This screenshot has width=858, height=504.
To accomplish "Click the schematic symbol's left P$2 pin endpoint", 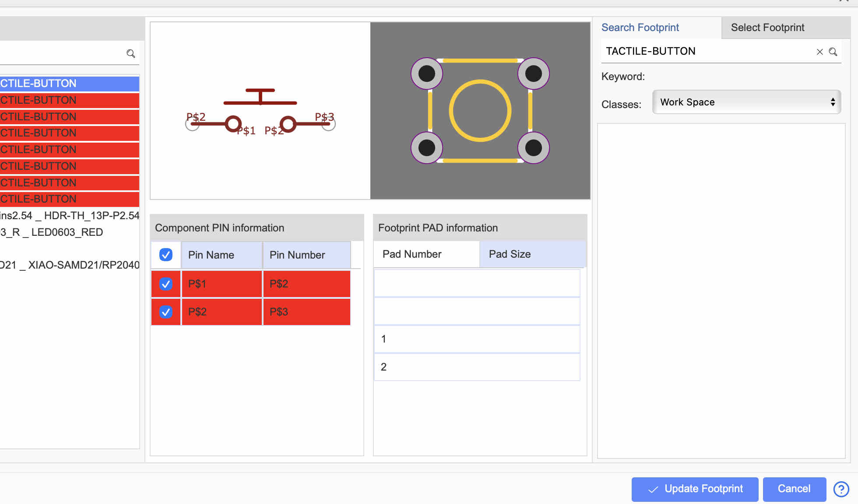I will (x=192, y=124).
